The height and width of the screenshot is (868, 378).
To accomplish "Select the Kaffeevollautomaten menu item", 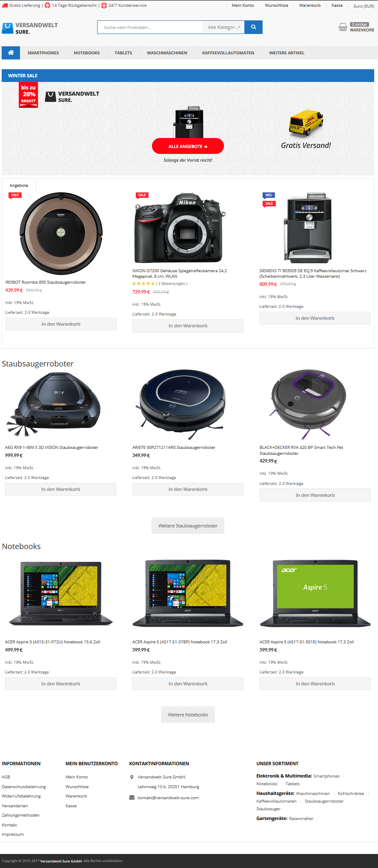I will (228, 53).
